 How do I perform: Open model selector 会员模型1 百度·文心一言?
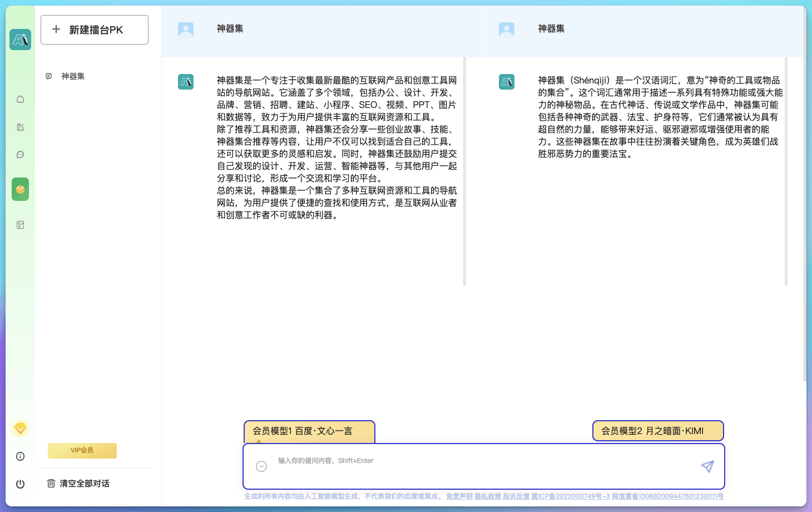click(309, 431)
